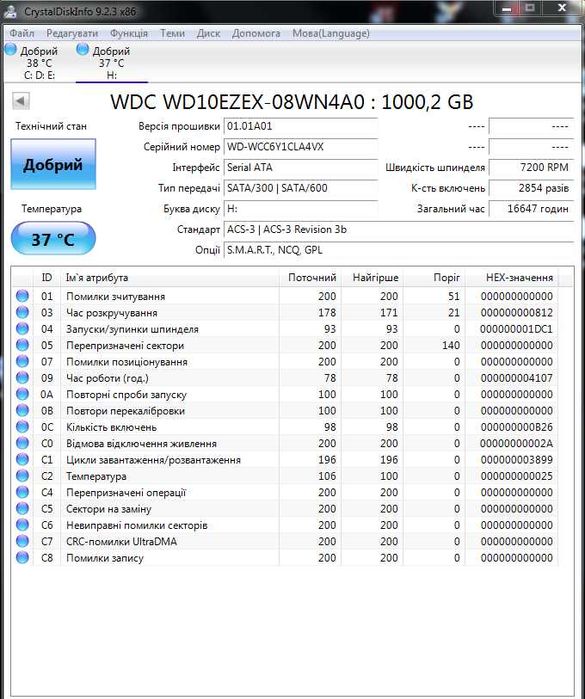Click status icon for Температура attribute row
Screen dimensions: 585x699
[22, 476]
